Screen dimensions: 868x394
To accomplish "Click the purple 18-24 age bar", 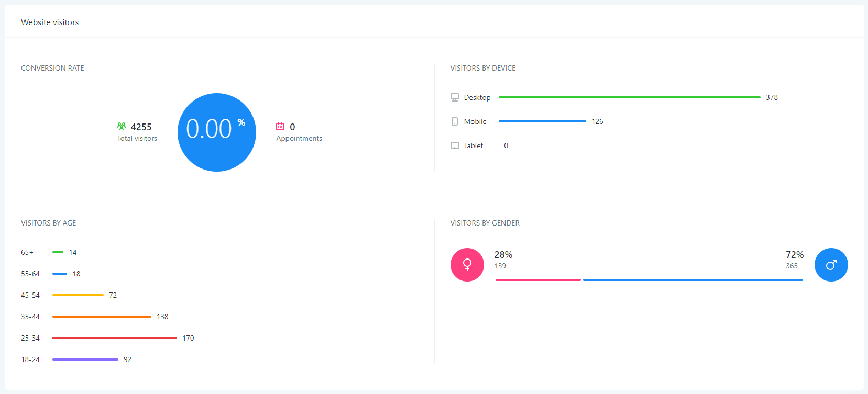I will pyautogui.click(x=85, y=359).
